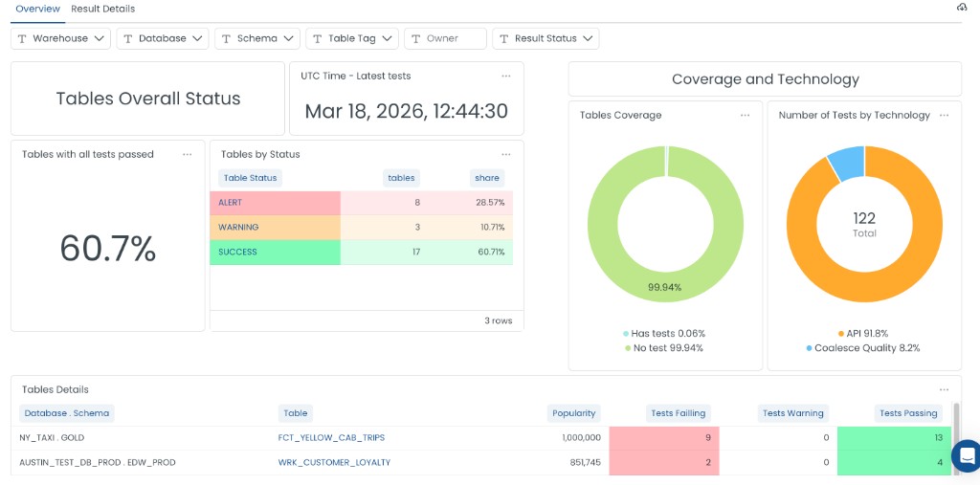The image size is (980, 485).
Task: Open the FCT_YELLOW_CAB_TRIPS table link
Action: tap(331, 438)
